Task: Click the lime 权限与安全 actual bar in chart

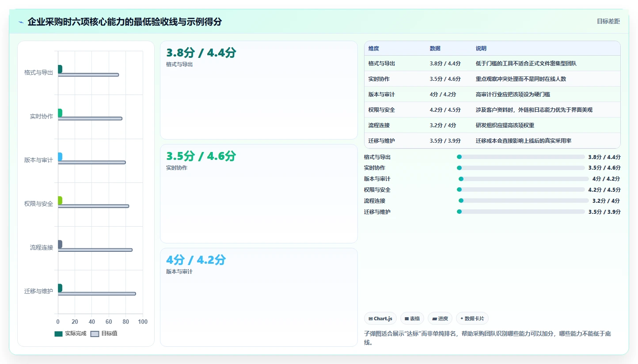Action: click(60, 200)
